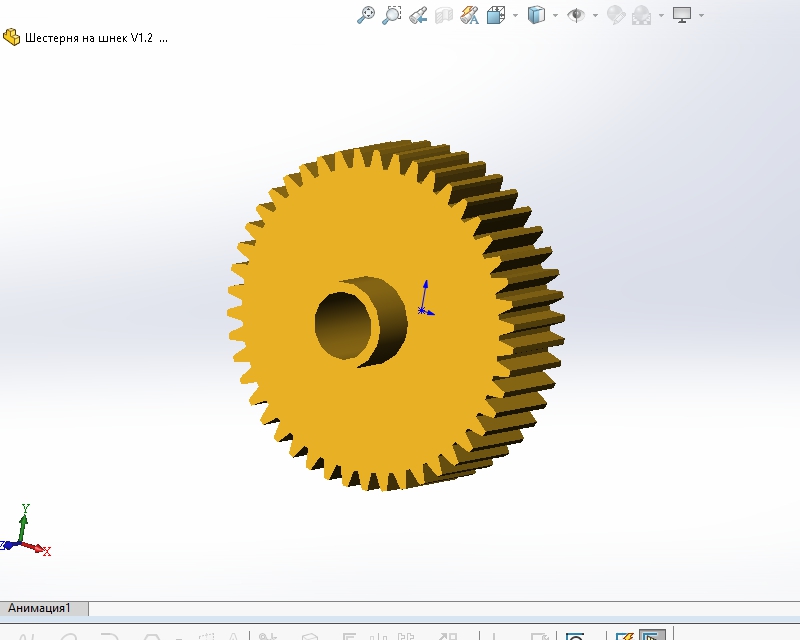Open the Apply Scene dropdown arrow

(x=660, y=15)
